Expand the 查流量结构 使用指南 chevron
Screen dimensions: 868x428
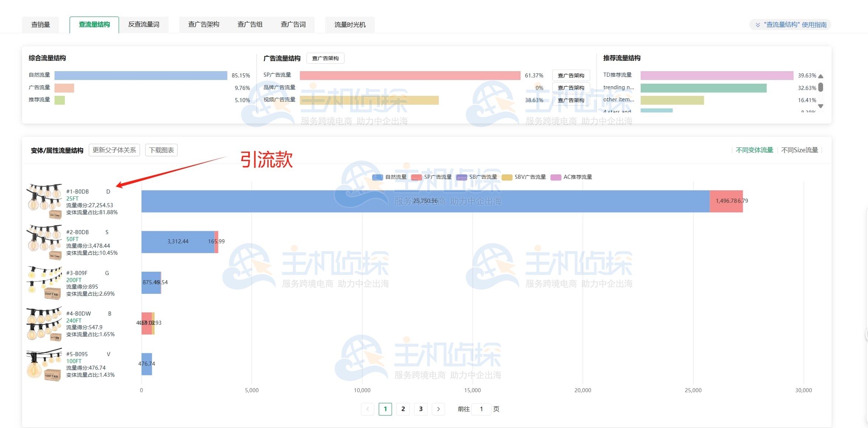[x=757, y=25]
